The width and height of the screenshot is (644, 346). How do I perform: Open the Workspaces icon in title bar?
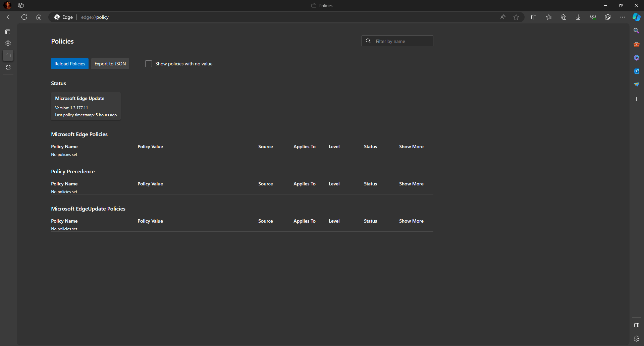(21, 5)
